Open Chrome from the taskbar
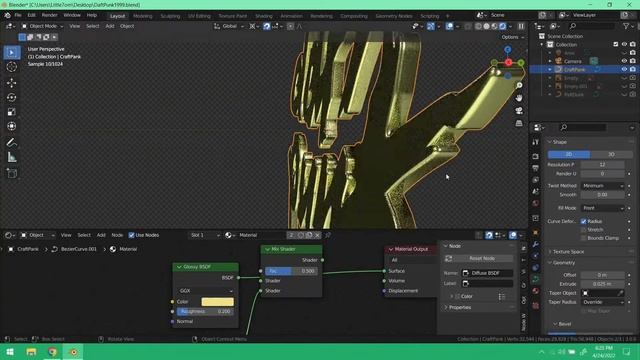640x360 pixels. coord(52,351)
